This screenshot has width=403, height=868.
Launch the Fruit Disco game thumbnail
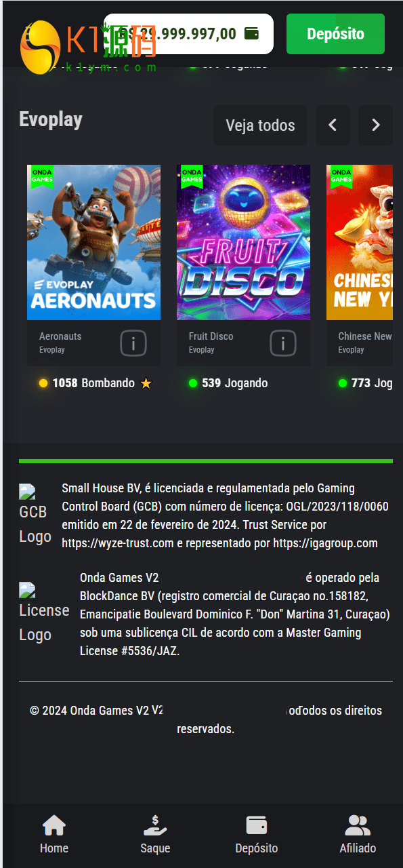(243, 242)
